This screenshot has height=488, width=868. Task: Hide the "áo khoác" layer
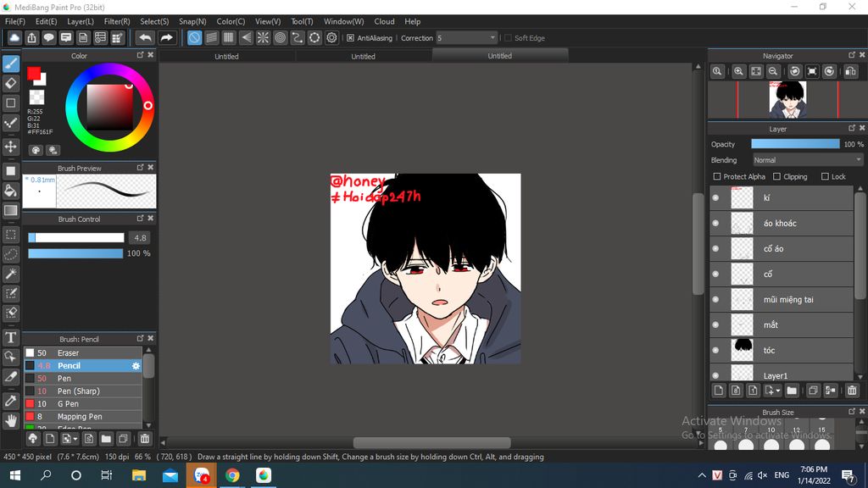point(715,223)
